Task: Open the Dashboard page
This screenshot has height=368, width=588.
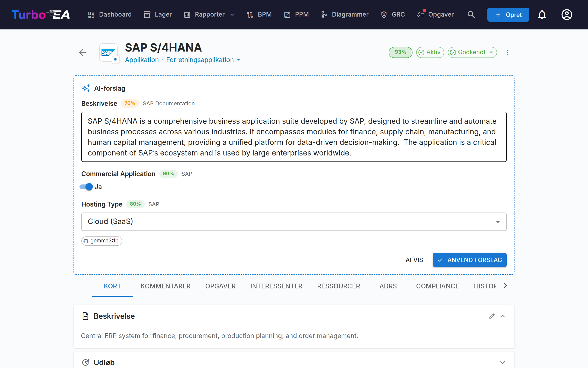Action: [110, 14]
